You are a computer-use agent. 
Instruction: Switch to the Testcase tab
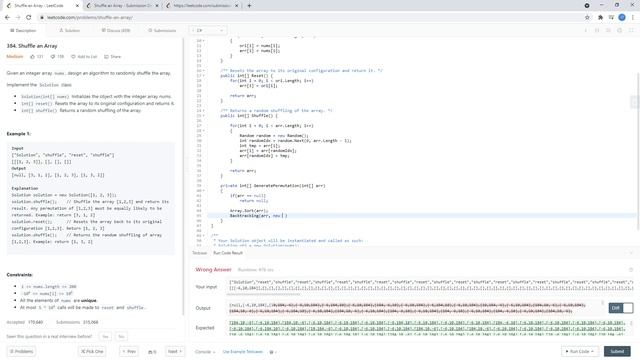[x=200, y=253]
